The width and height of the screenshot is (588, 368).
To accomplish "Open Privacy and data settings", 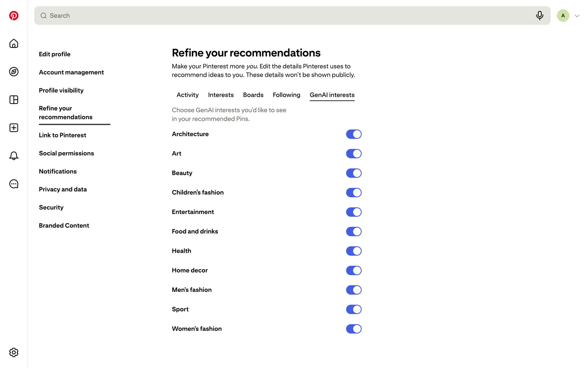I will (x=63, y=190).
